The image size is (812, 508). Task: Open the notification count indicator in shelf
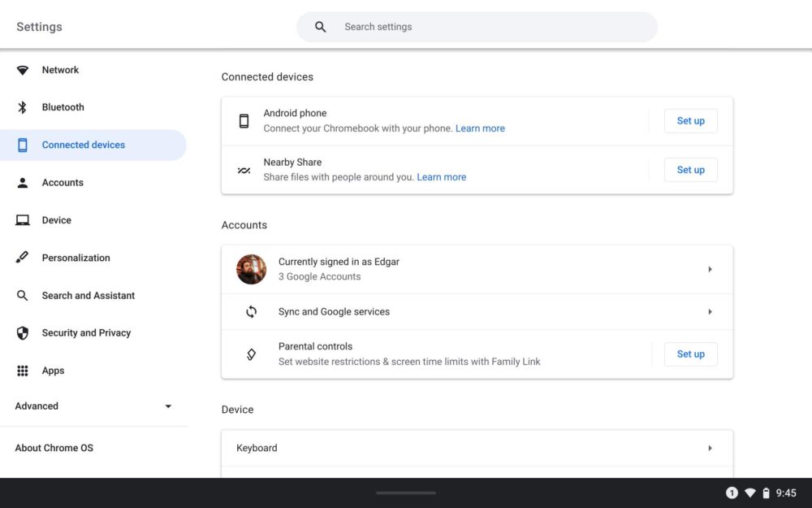pyautogui.click(x=732, y=493)
